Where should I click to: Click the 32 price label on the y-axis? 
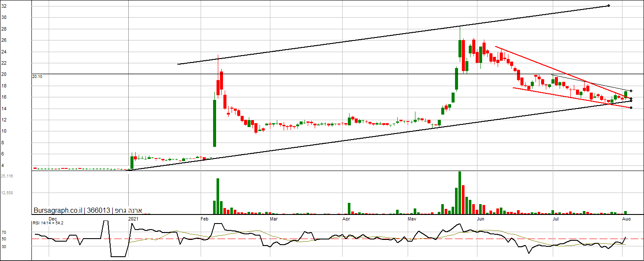pos(3,6)
